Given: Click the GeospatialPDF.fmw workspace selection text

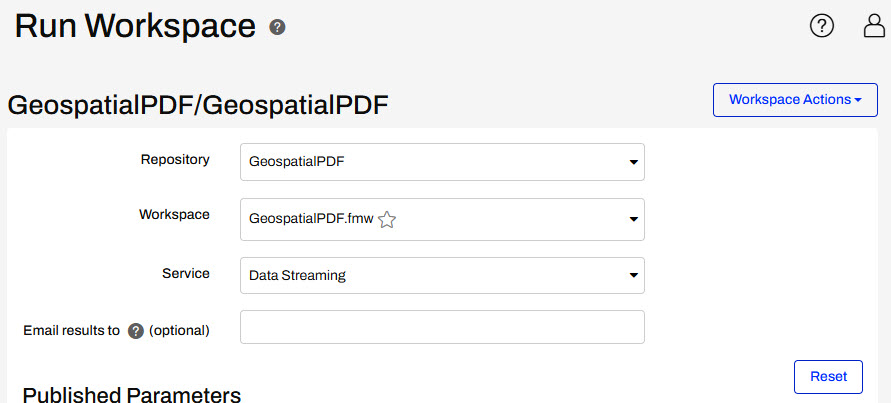Looking at the screenshot, I should (311, 219).
